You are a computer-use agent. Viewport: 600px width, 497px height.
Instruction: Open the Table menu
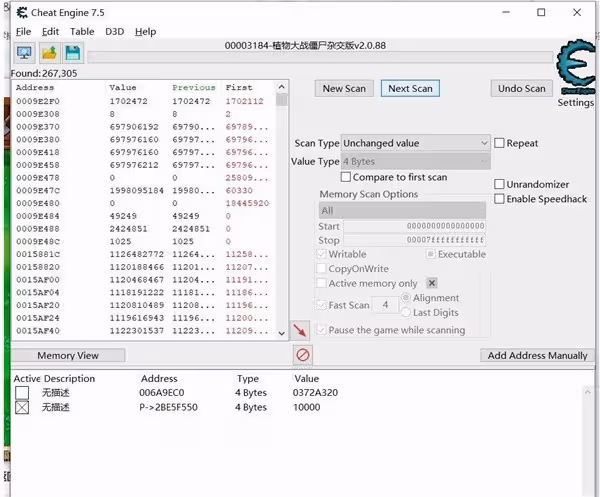(x=82, y=31)
